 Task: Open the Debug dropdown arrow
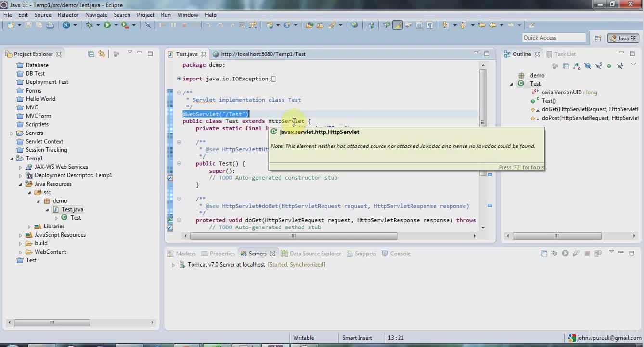point(98,25)
